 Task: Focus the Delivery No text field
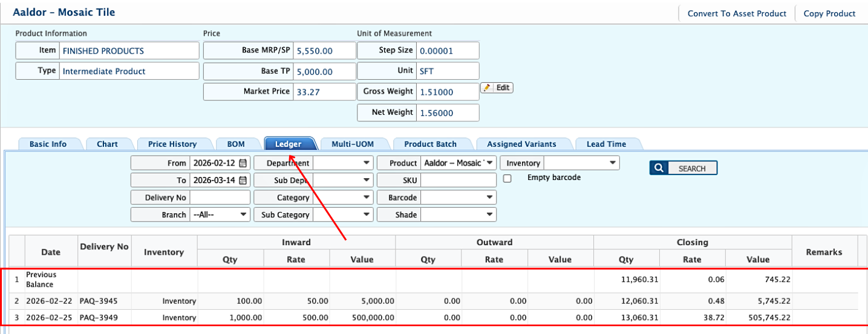click(x=220, y=198)
